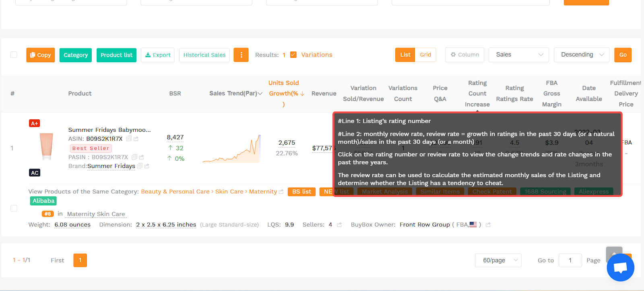This screenshot has width=644, height=291.
Task: Open the Summer Fridays brand share icon
Action: point(147,166)
